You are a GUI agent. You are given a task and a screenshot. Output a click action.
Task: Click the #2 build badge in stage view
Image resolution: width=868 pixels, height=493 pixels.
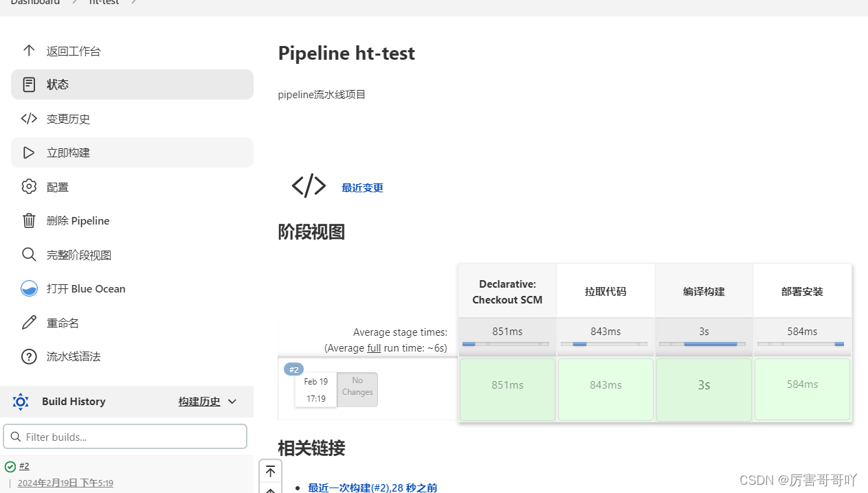pyautogui.click(x=293, y=369)
